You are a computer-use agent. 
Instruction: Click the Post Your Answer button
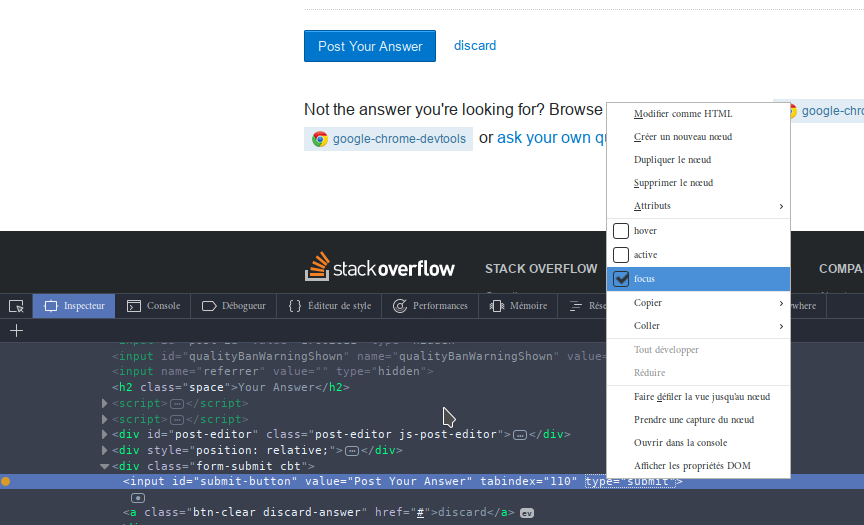tap(370, 46)
